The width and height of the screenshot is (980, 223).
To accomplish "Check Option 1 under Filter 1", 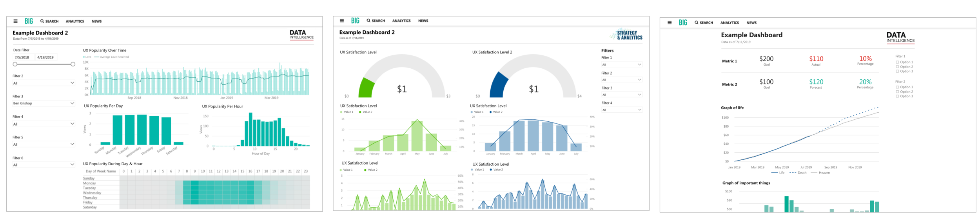I will point(897,62).
